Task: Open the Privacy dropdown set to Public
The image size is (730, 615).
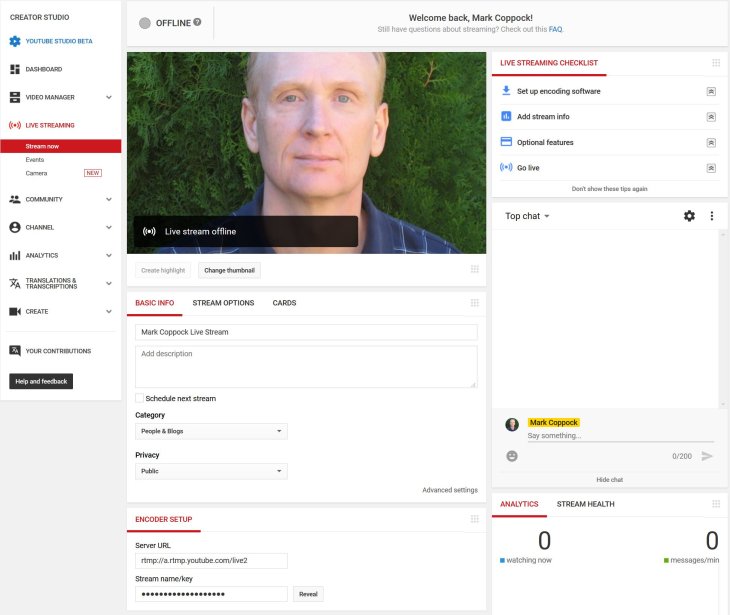Action: 211,471
